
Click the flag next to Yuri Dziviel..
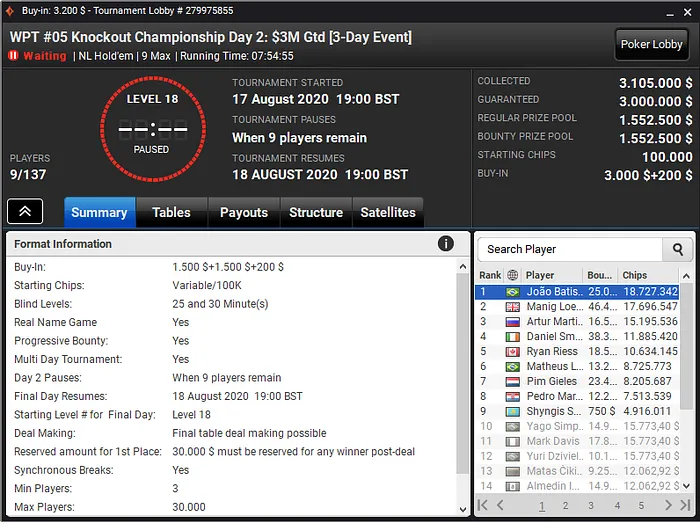click(512, 457)
